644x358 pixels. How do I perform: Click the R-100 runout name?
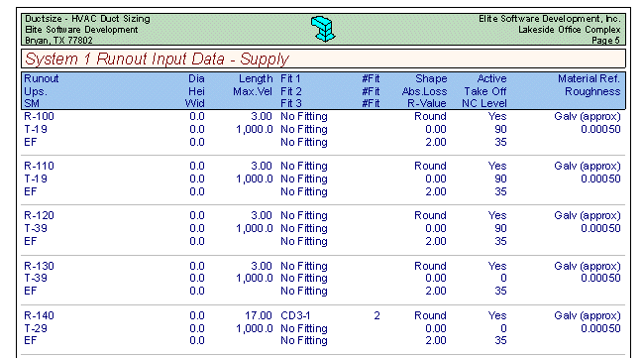39,116
